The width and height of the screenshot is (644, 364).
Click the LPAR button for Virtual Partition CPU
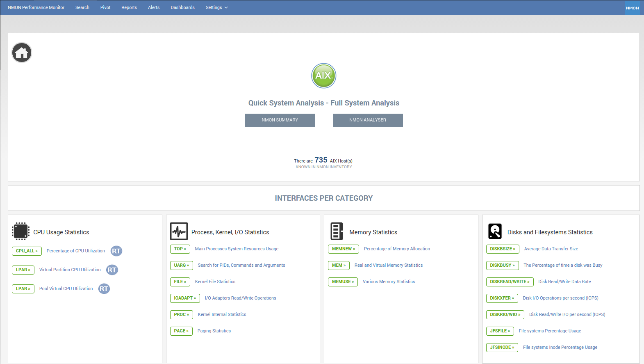point(23,270)
